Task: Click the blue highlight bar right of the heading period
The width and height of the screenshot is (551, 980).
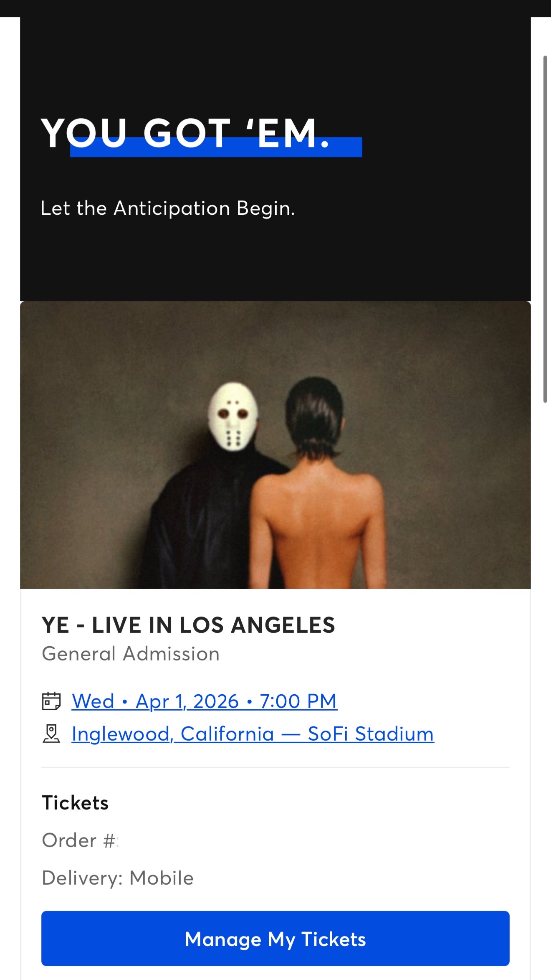Action: [346, 147]
